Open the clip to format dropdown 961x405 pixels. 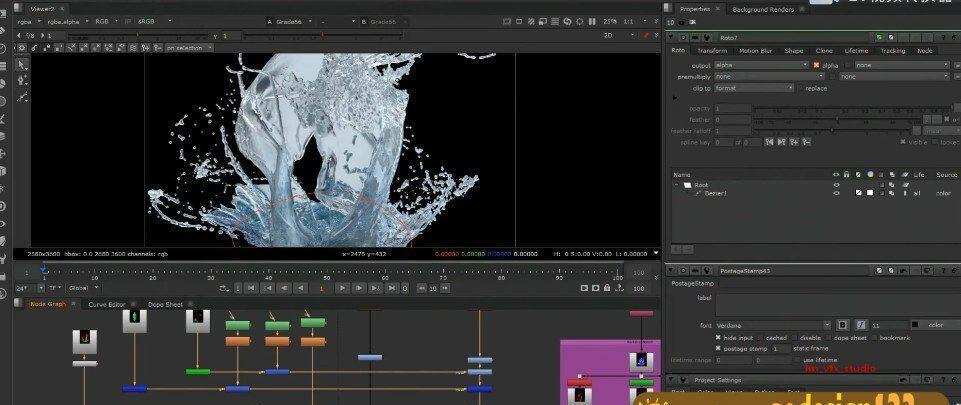click(754, 88)
